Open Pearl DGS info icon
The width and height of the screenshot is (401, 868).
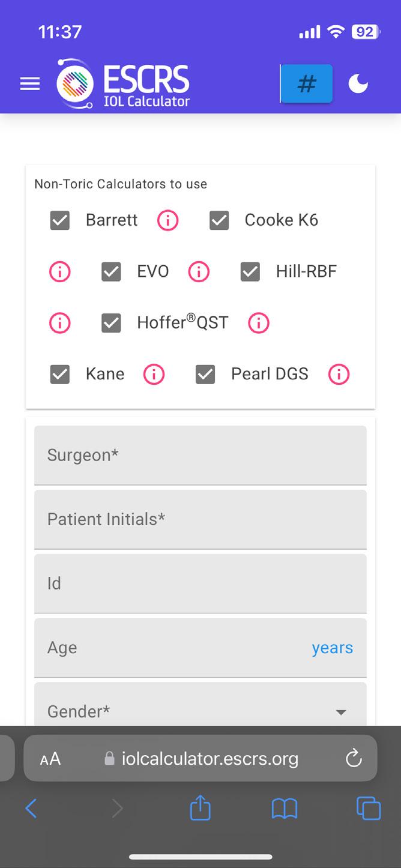[339, 375]
